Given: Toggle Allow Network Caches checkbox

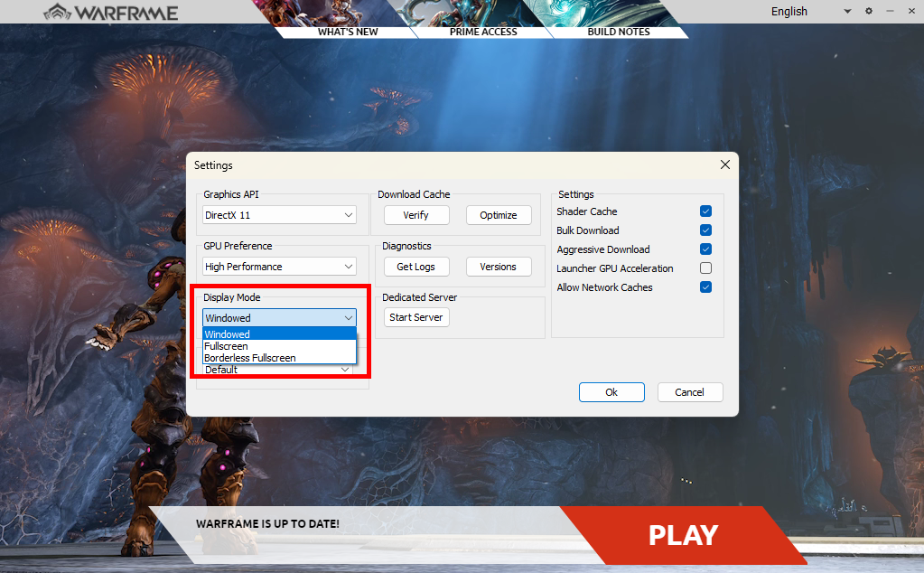Looking at the screenshot, I should click(705, 287).
